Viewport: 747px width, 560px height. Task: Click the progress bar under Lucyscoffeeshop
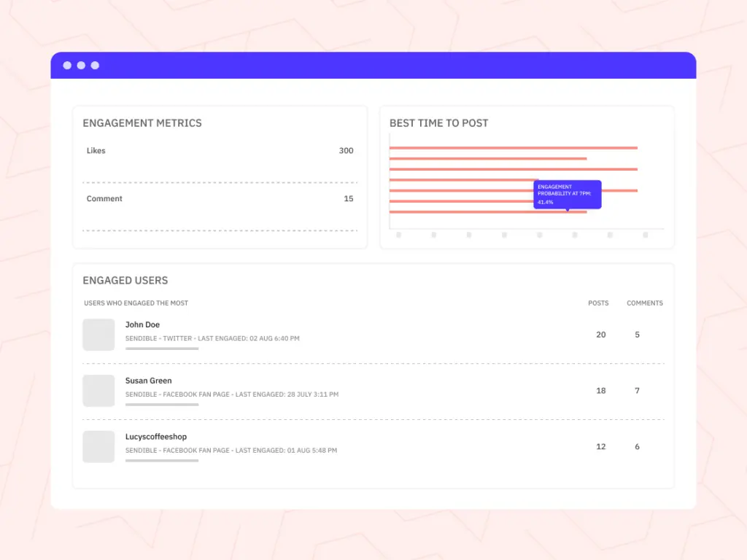pyautogui.click(x=162, y=461)
